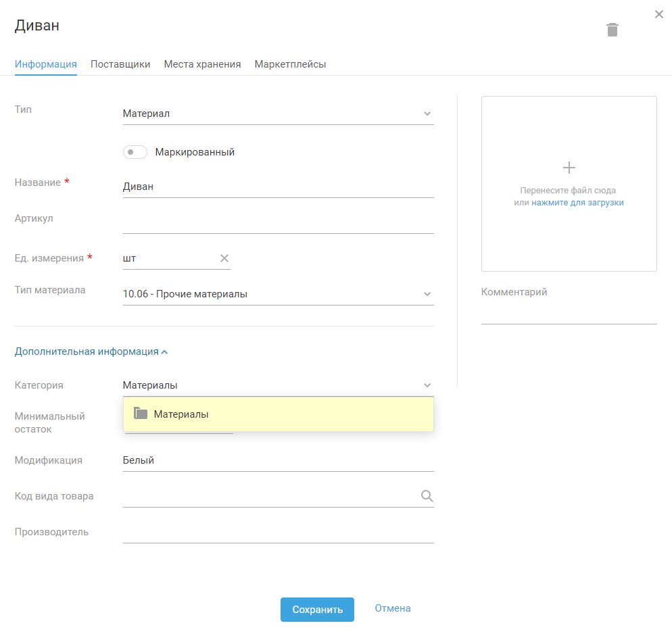Click the Производитель input field

[x=278, y=532]
